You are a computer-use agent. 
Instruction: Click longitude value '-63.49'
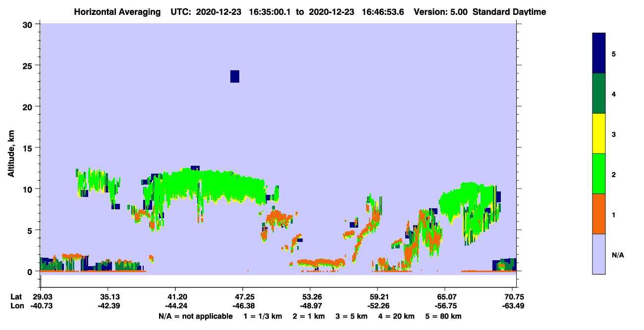514,305
